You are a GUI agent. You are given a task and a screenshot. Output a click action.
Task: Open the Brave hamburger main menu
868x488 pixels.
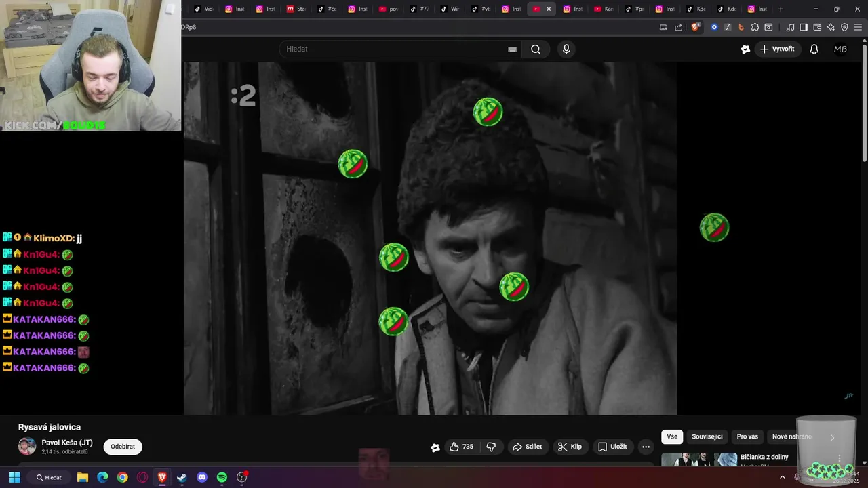858,27
